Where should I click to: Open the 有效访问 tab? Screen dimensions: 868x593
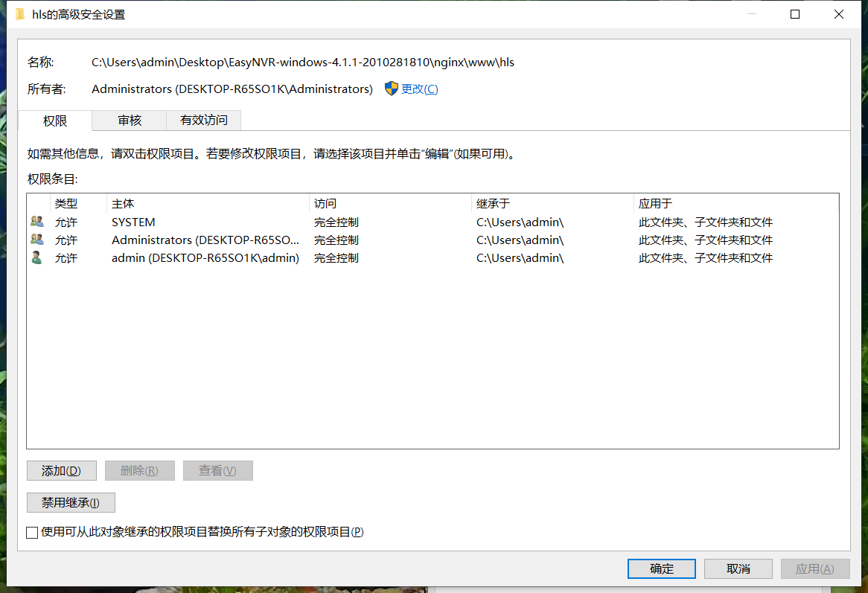[204, 120]
